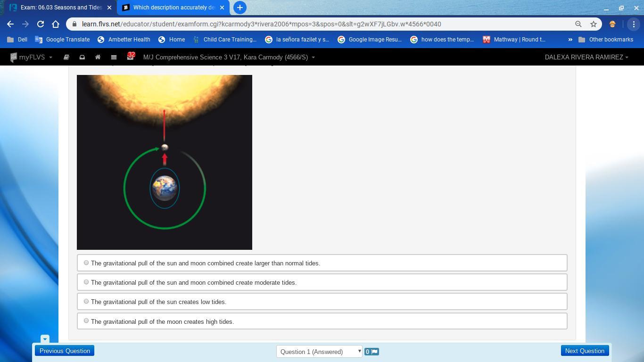The width and height of the screenshot is (644, 362).
Task: View site security lock info
Action: 74,24
